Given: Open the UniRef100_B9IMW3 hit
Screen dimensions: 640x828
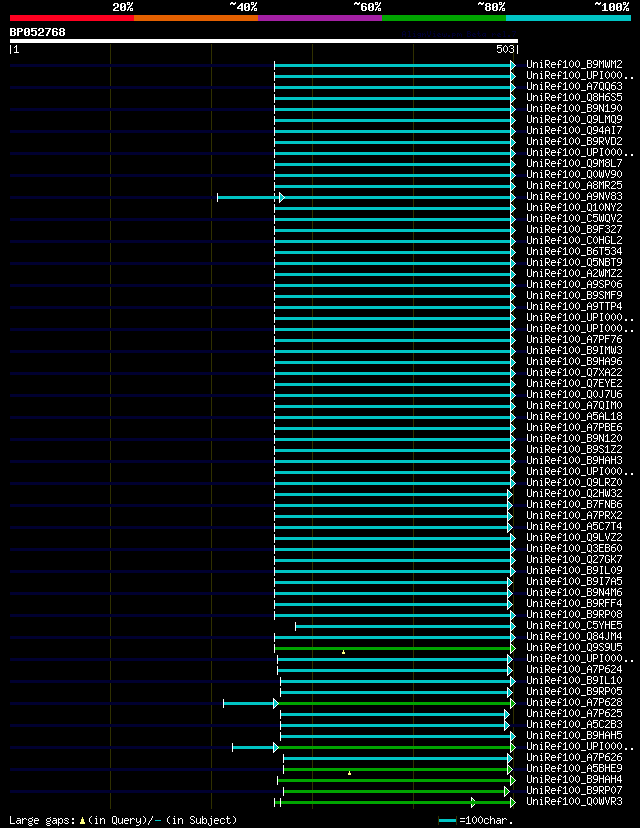Looking at the screenshot, I should point(574,351).
